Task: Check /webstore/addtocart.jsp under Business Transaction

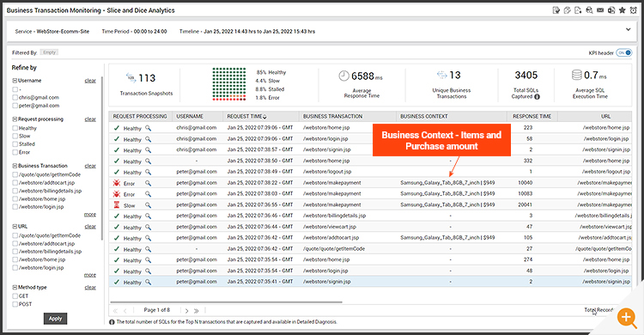Action: [15, 182]
